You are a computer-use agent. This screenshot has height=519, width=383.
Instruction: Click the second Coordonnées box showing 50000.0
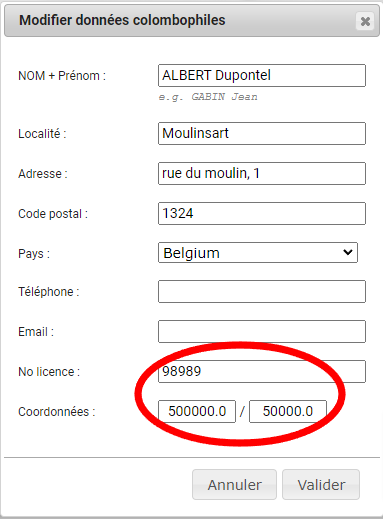click(x=288, y=411)
